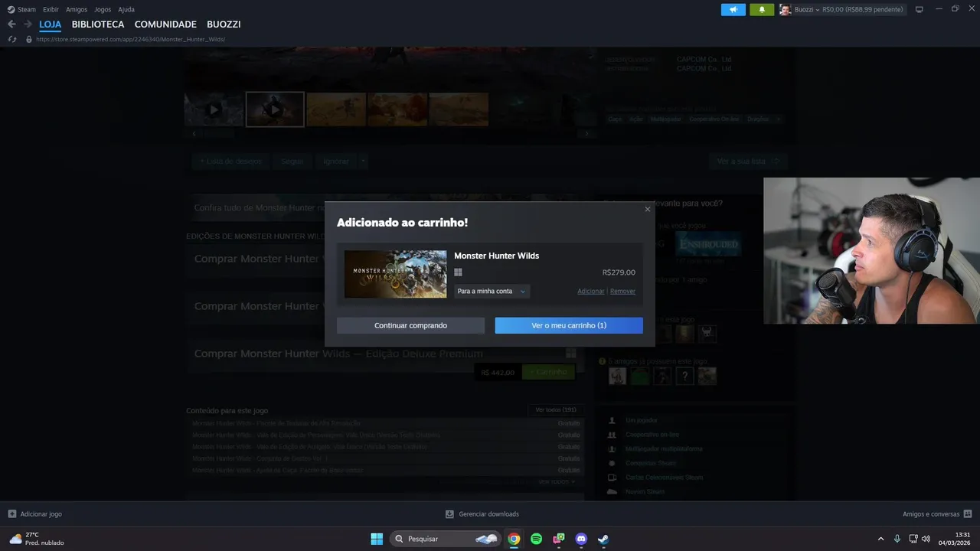The width and height of the screenshot is (980, 551).
Task: Open announcements via blue megaphone icon
Action: click(733, 9)
